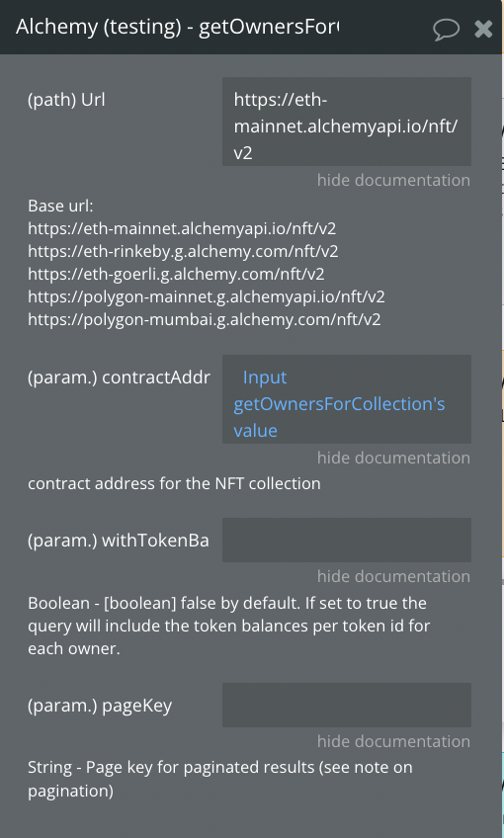Click the empty pageKey parameter field
The height and width of the screenshot is (838, 504).
346,705
